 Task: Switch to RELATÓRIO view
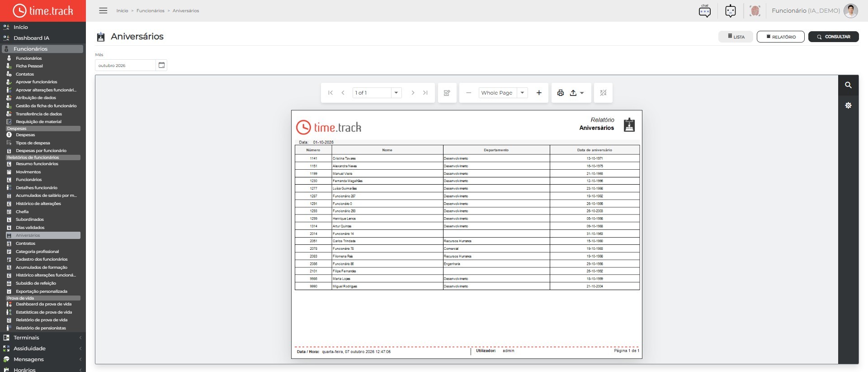click(781, 37)
